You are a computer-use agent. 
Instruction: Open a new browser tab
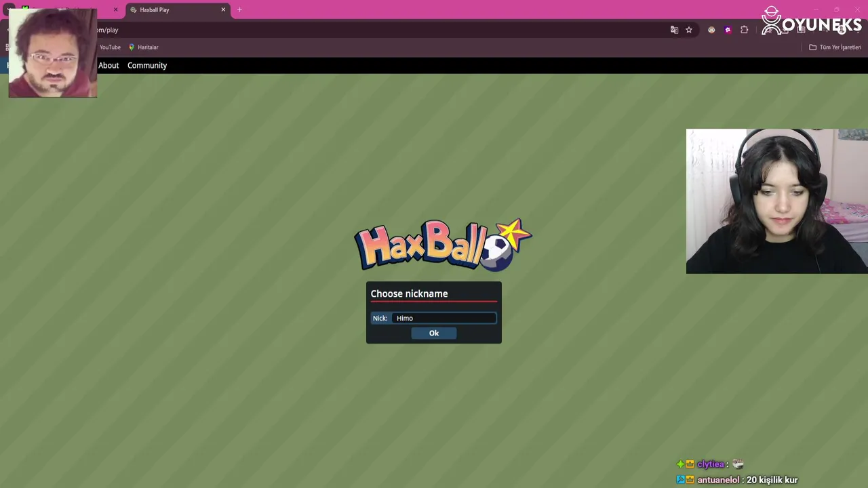click(239, 9)
